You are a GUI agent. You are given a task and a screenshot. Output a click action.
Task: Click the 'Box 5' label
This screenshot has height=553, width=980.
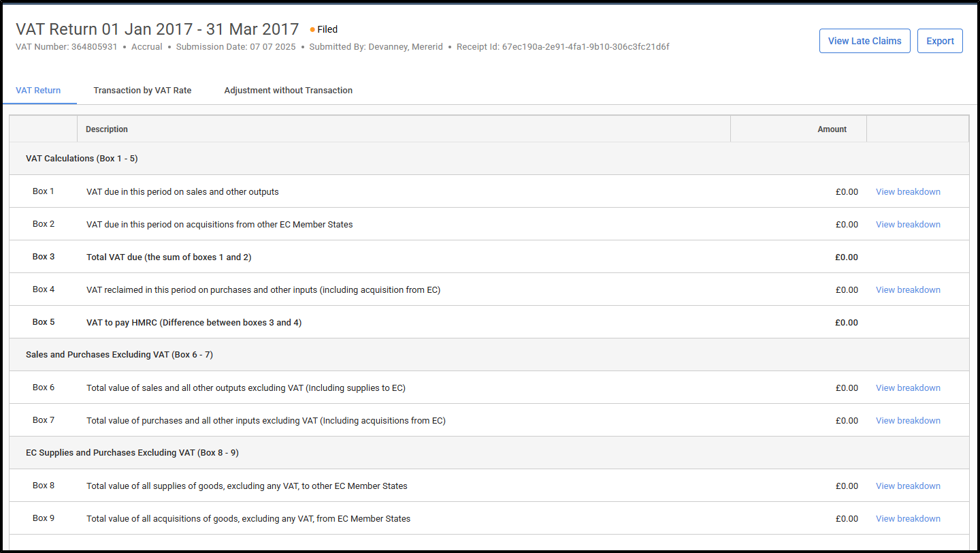pos(44,322)
